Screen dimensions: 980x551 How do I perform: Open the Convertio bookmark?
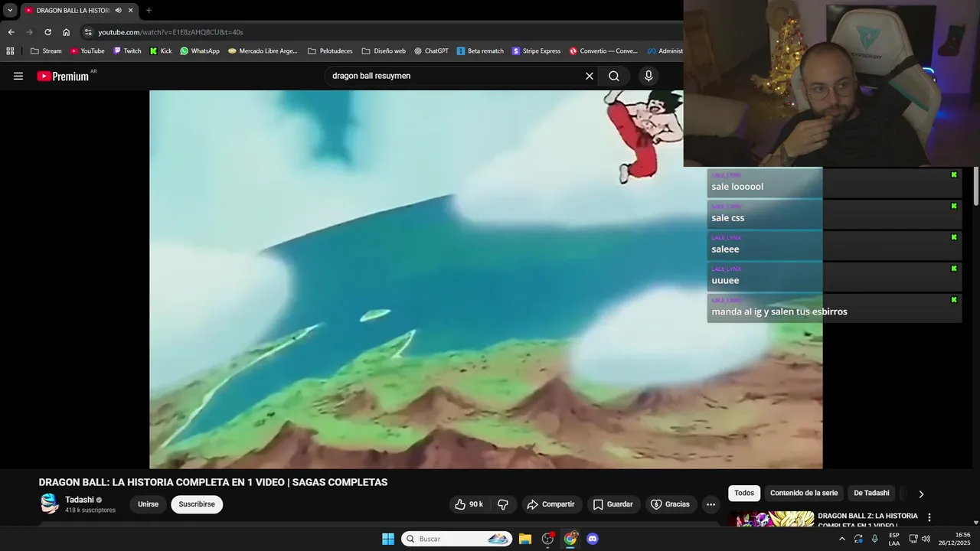(603, 51)
